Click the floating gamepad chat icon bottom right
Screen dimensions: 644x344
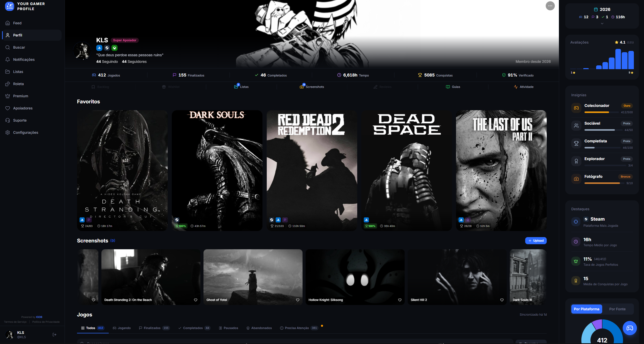point(630,328)
